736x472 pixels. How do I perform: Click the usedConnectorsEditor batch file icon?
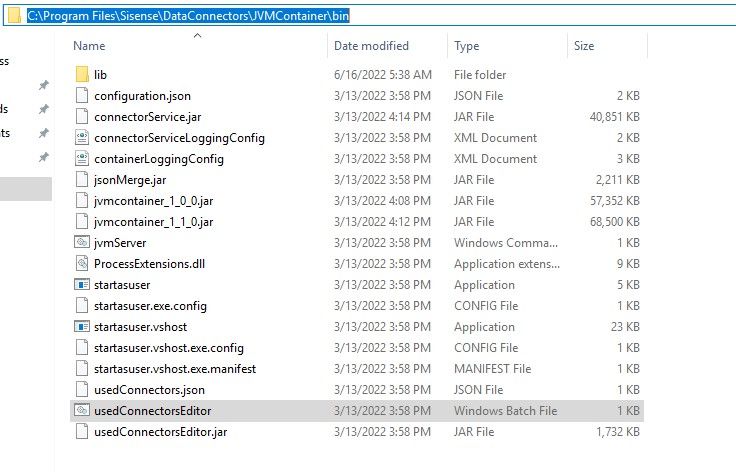[x=82, y=410]
